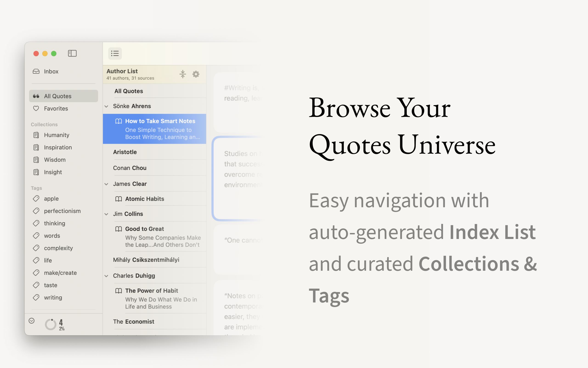The width and height of the screenshot is (588, 368).
Task: Open the Wisdom collection
Action: (63, 160)
